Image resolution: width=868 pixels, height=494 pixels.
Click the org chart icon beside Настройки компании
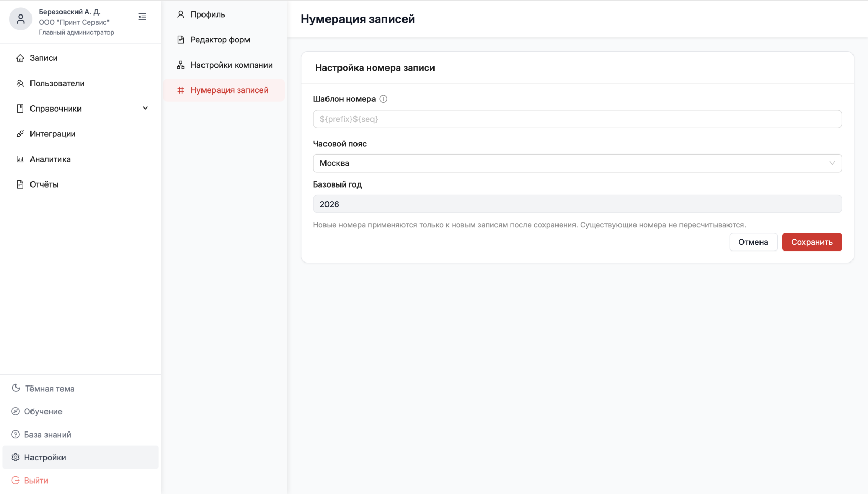[181, 65]
